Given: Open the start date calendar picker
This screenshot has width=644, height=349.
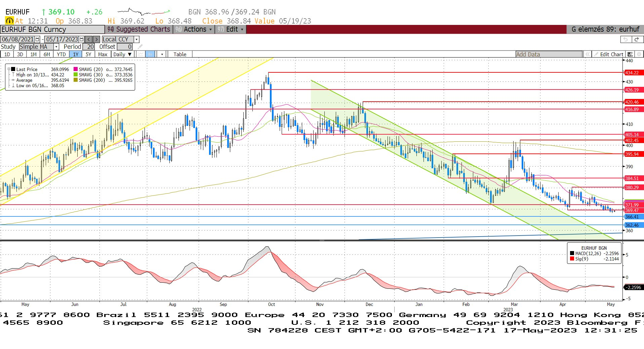Looking at the screenshot, I should 37,39.
